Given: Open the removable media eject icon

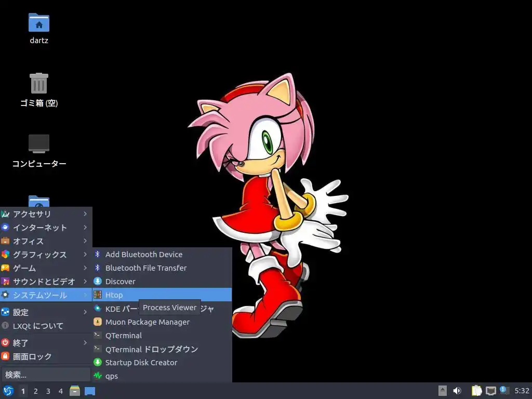Looking at the screenshot, I should tap(443, 391).
